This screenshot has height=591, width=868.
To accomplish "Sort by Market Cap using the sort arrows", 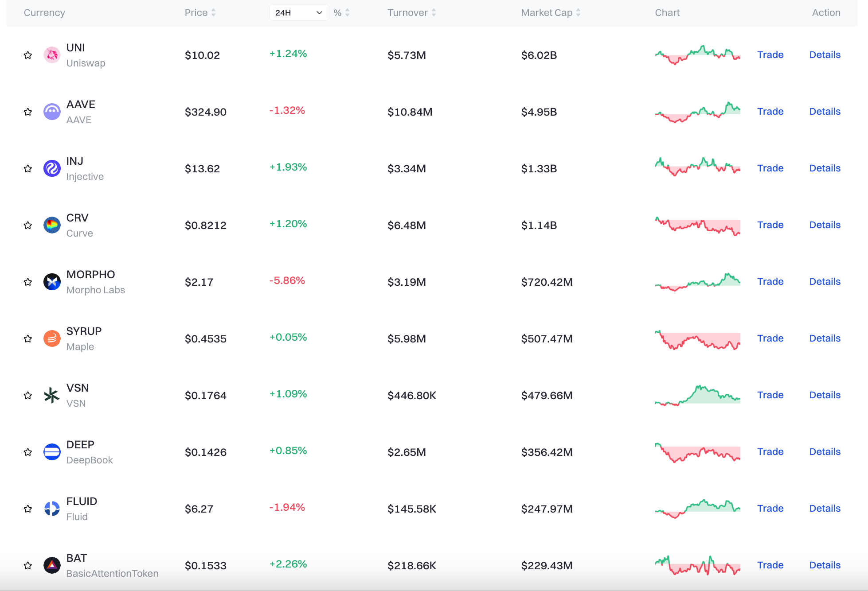I will pos(578,13).
